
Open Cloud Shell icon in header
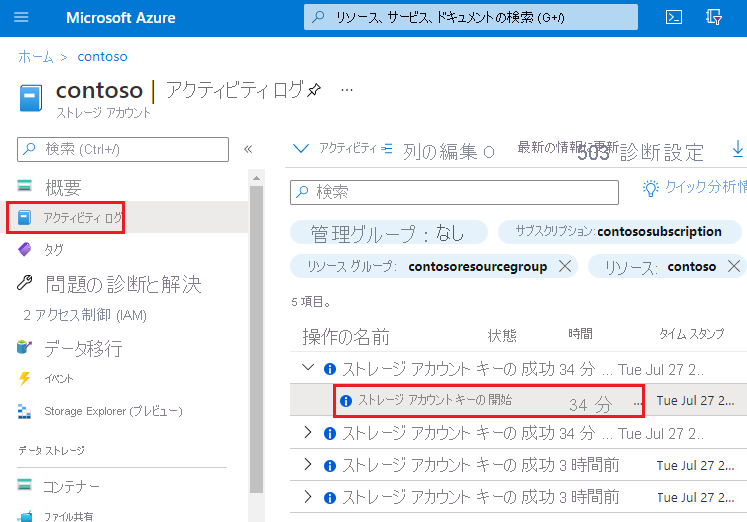[x=673, y=18]
